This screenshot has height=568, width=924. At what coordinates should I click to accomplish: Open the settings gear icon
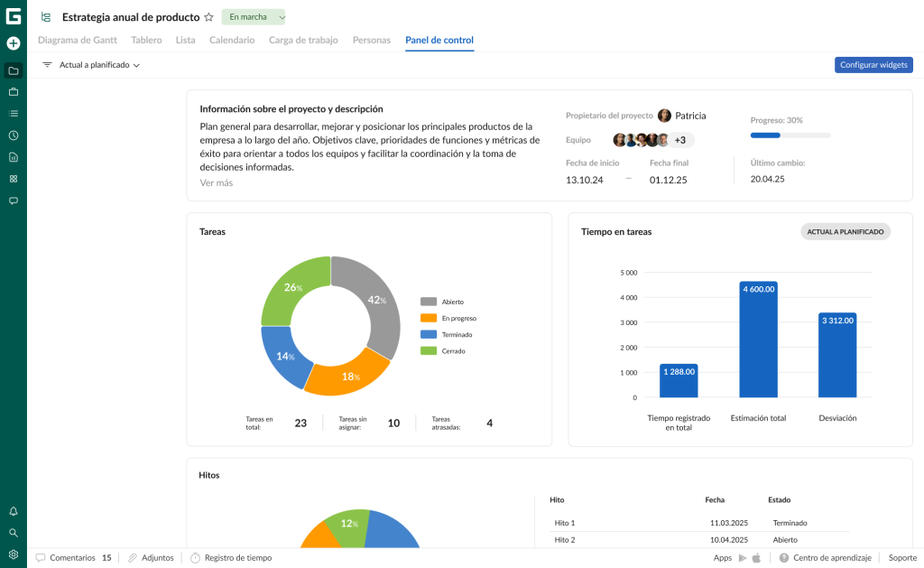pyautogui.click(x=13, y=554)
